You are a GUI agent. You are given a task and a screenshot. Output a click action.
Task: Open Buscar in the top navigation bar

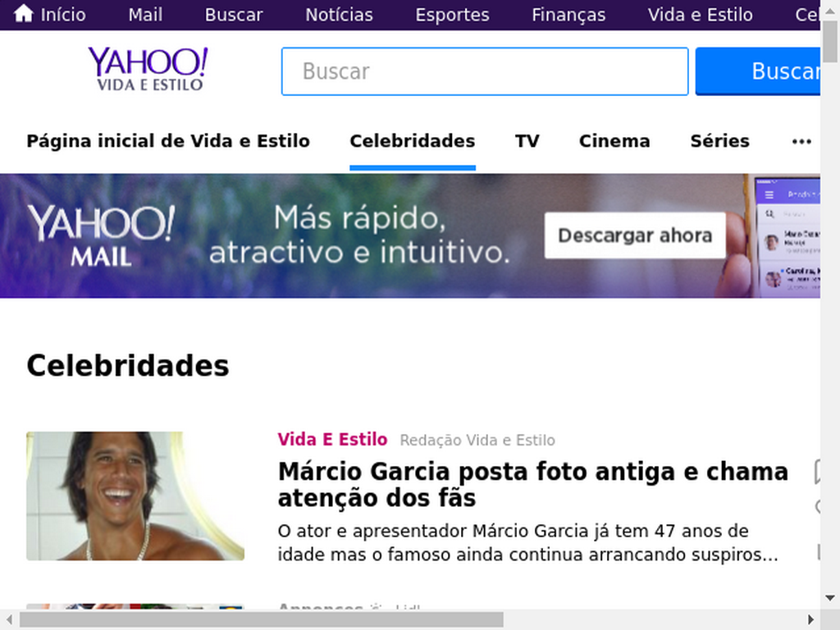pos(234,15)
